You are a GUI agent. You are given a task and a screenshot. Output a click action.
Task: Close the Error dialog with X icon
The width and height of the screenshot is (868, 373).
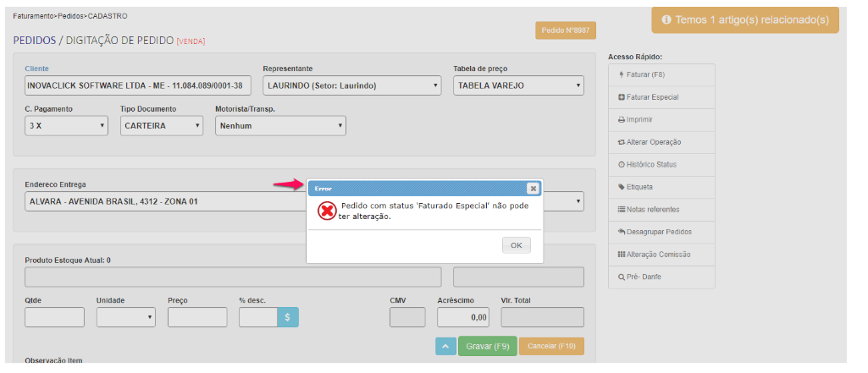533,189
